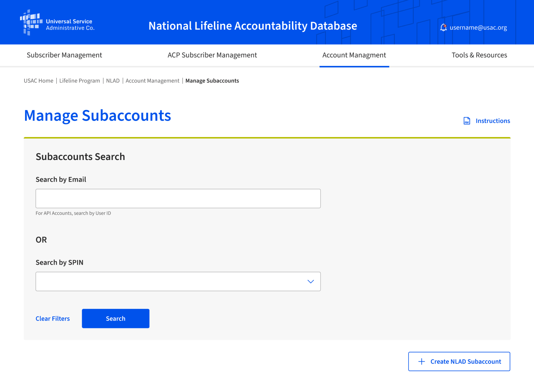The width and height of the screenshot is (534, 392).
Task: Click the Search by SPIN label
Action: click(59, 263)
